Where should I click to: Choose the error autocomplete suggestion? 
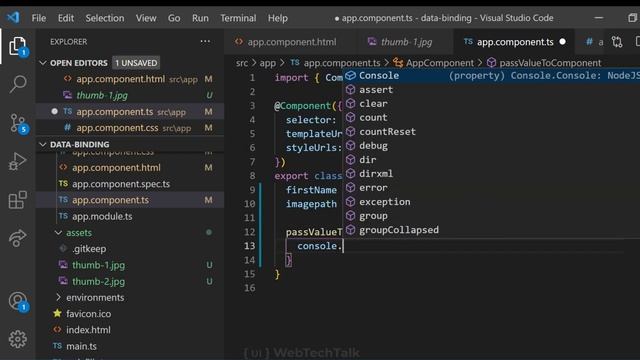tap(491, 188)
